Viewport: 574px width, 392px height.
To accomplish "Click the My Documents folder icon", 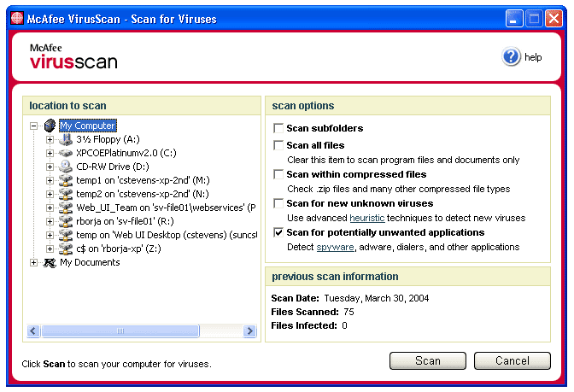I will pyautogui.click(x=50, y=262).
